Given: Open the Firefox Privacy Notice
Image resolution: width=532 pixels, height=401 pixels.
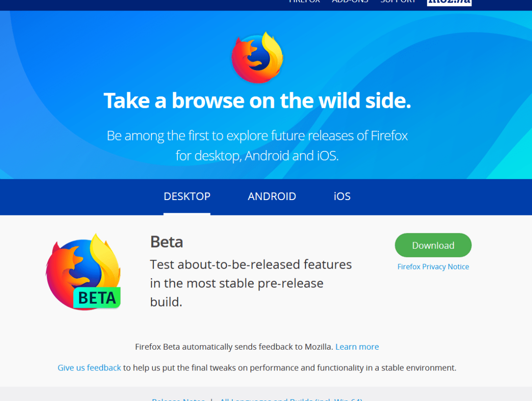Looking at the screenshot, I should click(433, 267).
